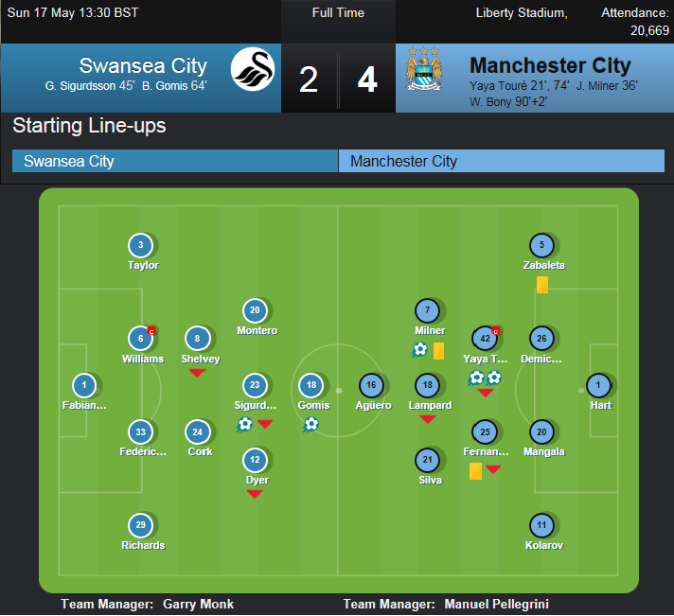Image resolution: width=674 pixels, height=616 pixels.
Task: Click the Full Time status label
Action: coord(338,13)
